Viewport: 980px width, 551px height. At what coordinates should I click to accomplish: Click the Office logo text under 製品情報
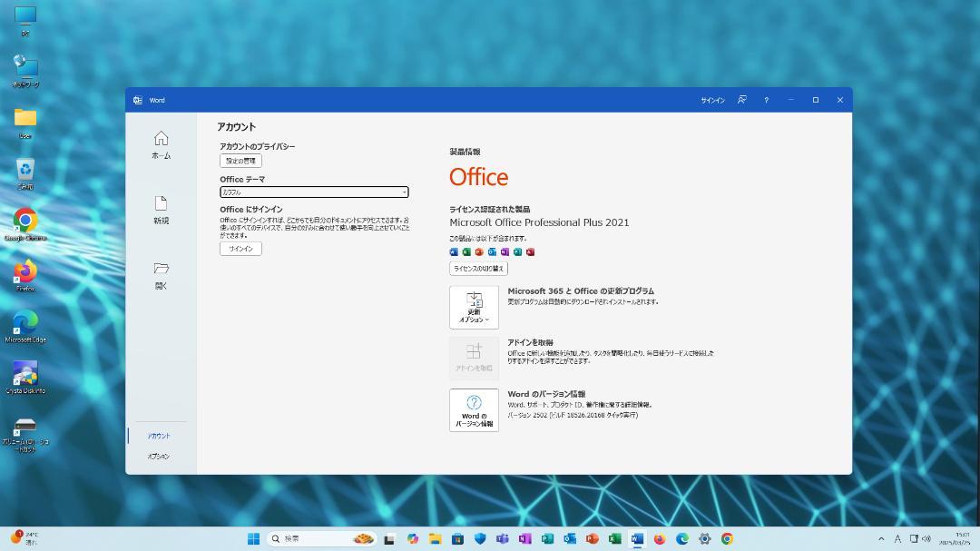[479, 177]
